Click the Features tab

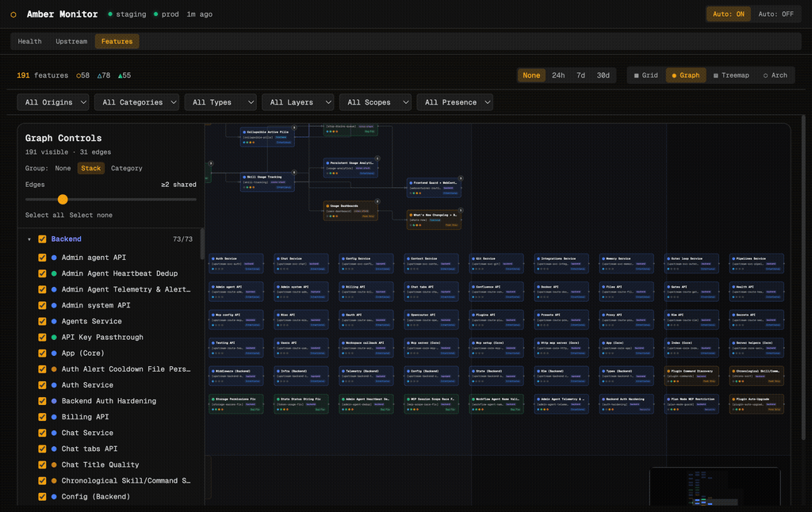click(117, 41)
